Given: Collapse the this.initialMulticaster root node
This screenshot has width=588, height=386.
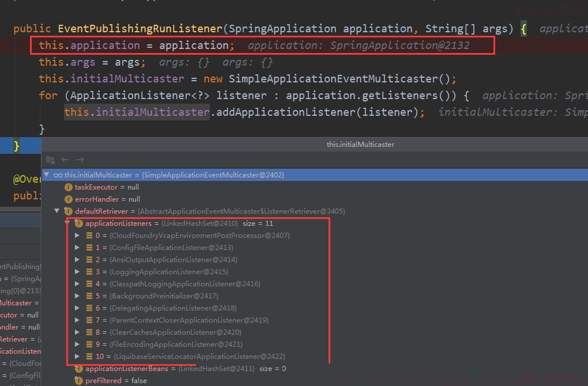Looking at the screenshot, I should pyautogui.click(x=47, y=175).
